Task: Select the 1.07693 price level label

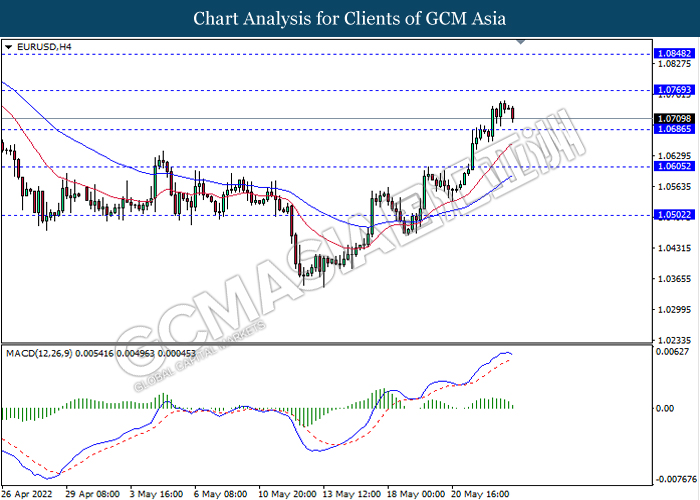Action: coord(674,90)
